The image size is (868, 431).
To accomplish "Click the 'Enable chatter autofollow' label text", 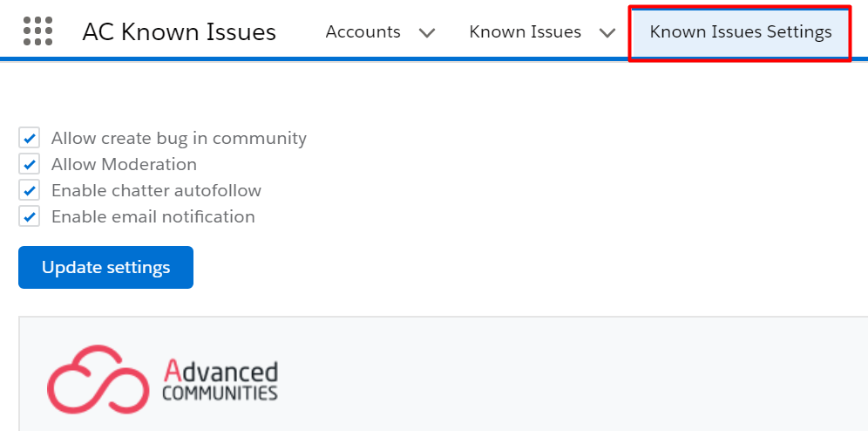I will (x=156, y=190).
